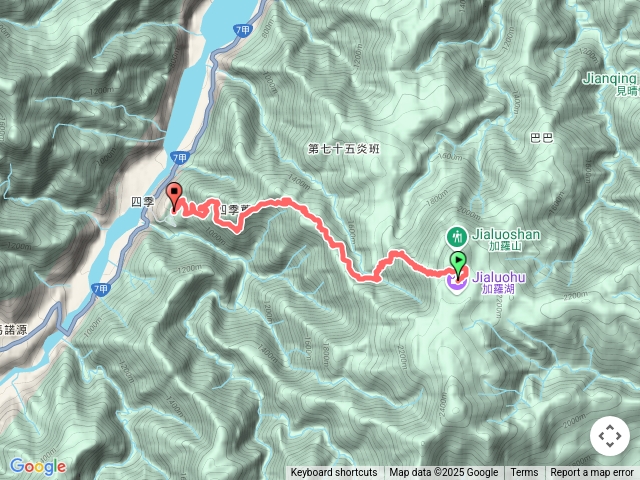
Task: Open the Google logo link
Action: click(38, 466)
